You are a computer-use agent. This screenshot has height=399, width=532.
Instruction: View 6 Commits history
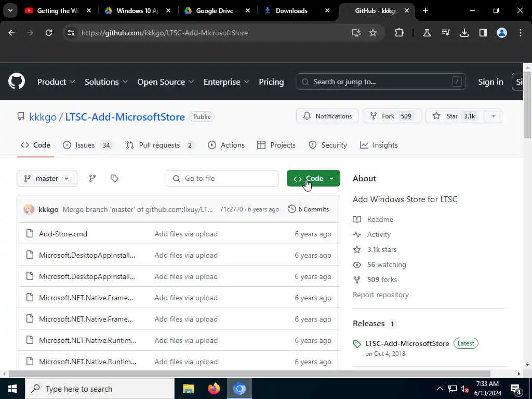308,209
